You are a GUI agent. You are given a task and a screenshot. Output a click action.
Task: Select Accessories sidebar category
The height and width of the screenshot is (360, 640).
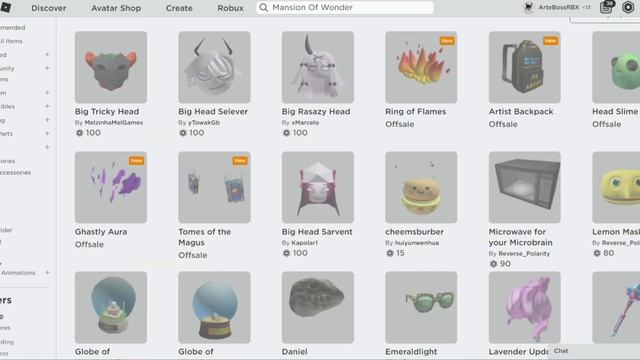[16, 173]
